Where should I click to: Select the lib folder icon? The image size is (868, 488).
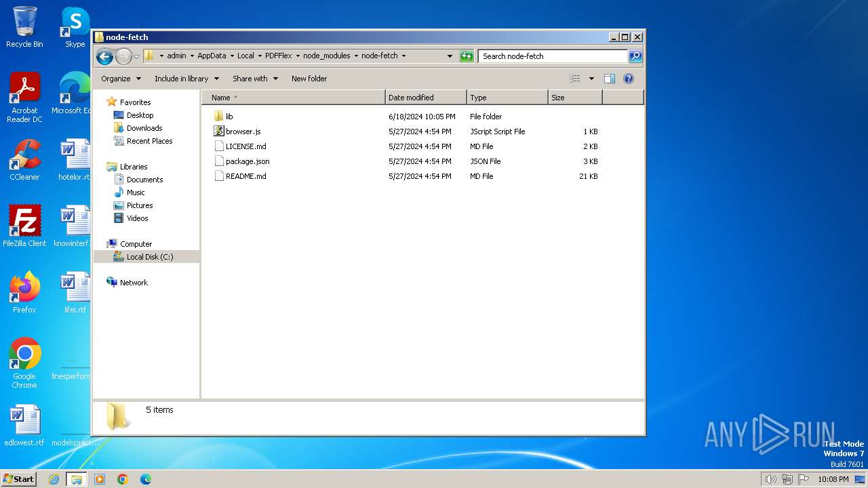218,117
